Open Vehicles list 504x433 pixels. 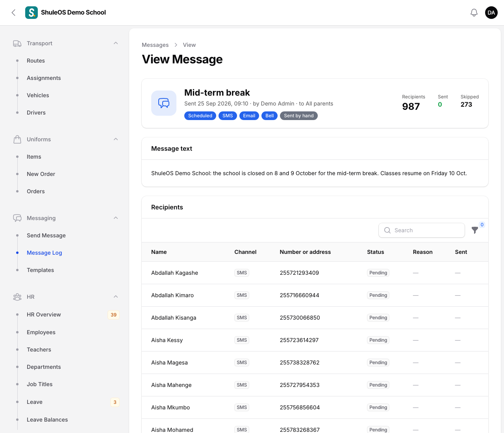tap(38, 95)
